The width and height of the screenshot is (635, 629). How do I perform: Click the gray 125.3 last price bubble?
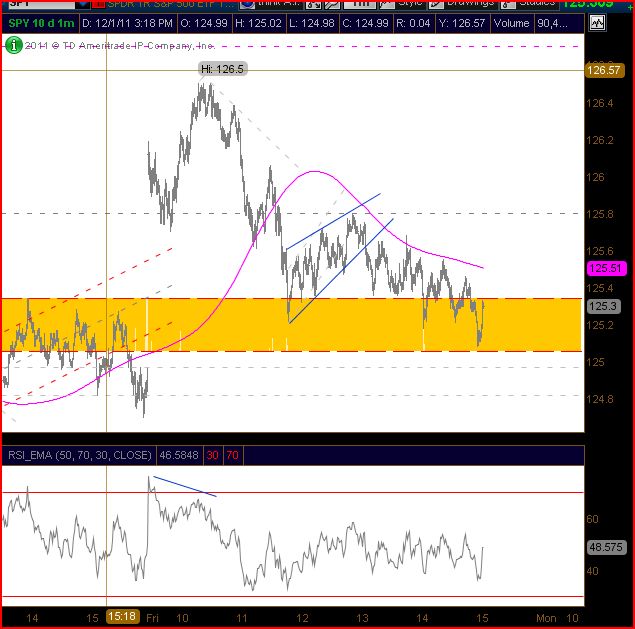click(x=603, y=306)
